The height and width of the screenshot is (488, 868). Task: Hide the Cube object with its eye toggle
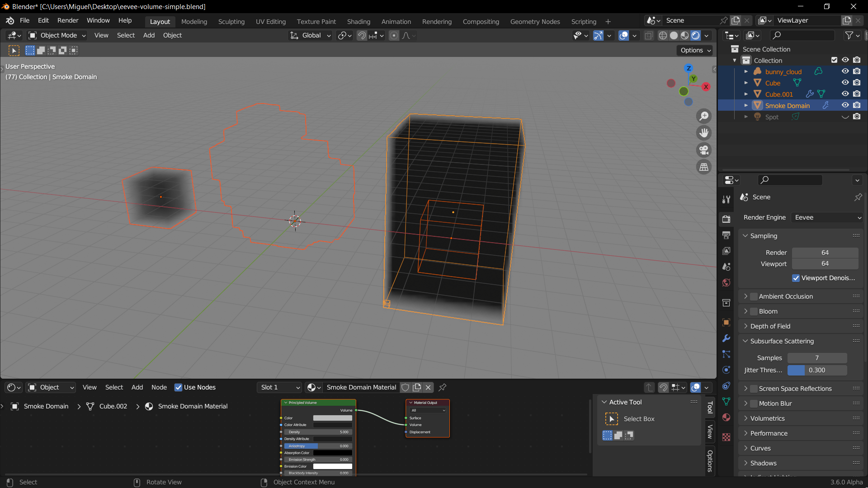[845, 82]
